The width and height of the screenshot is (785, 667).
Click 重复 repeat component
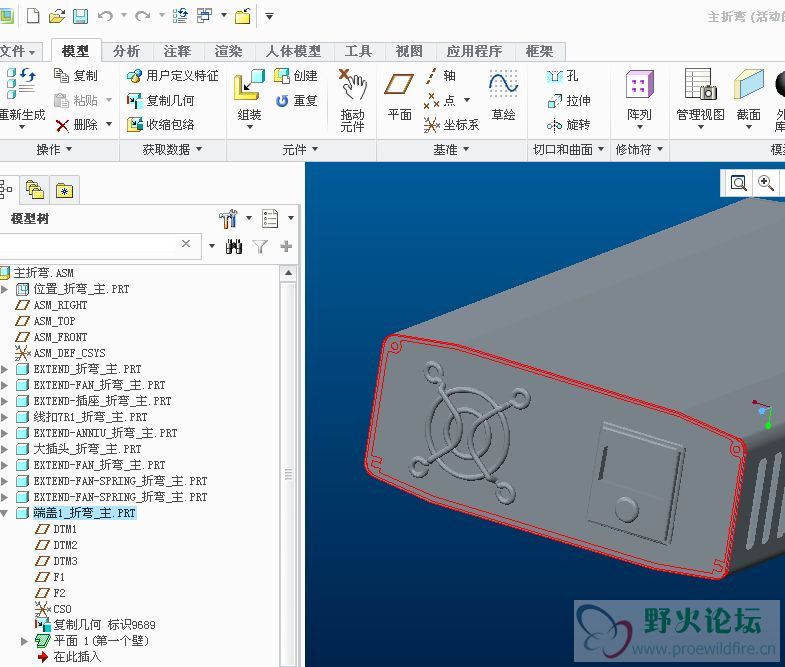[x=296, y=101]
